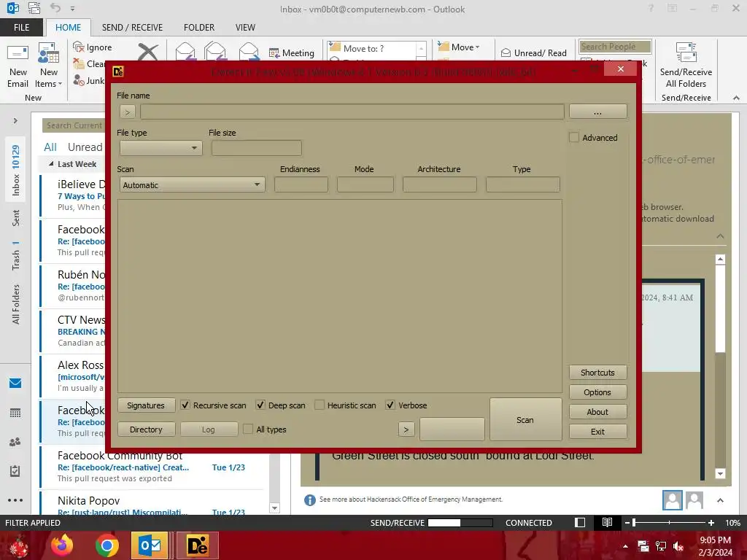Click the Search People field
747x560 pixels.
click(x=614, y=46)
